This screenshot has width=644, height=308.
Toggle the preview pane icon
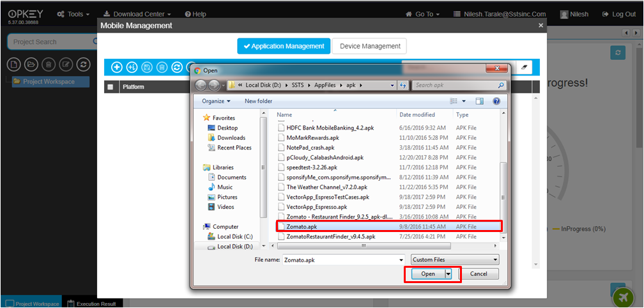(480, 101)
